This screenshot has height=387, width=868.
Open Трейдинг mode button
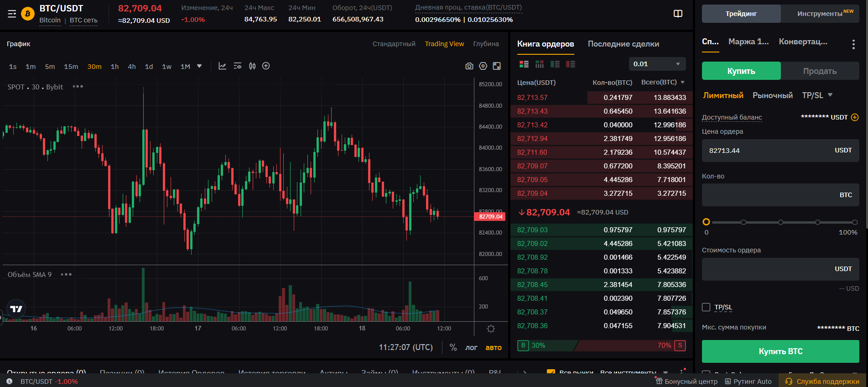coord(741,14)
